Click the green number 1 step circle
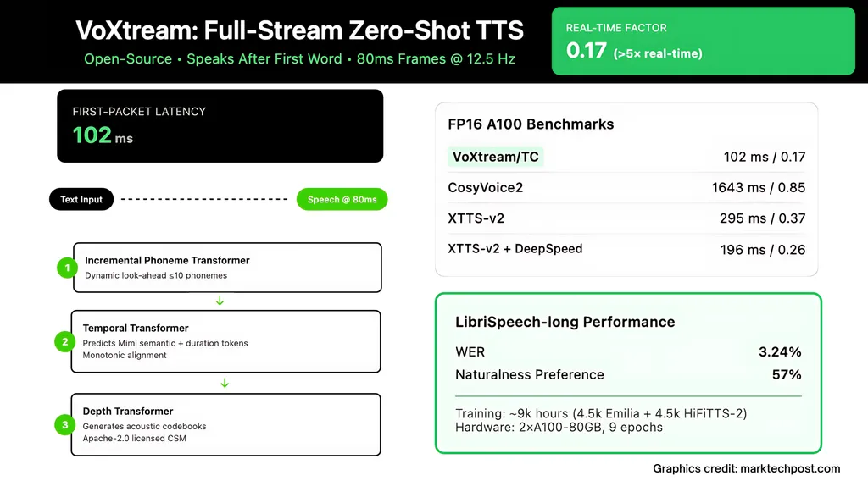Image resolution: width=868 pixels, height=481 pixels. click(67, 268)
